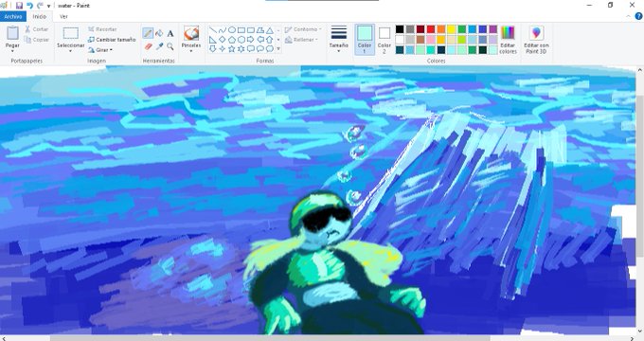Expand the full shapes gallery list
This screenshot has width=644, height=341.
[278, 49]
